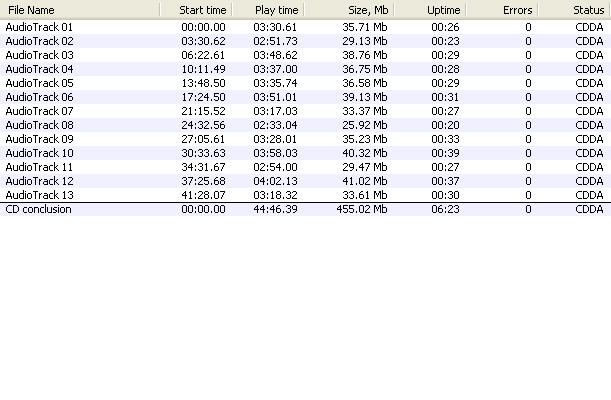This screenshot has width=611, height=400.
Task: Select the CD conclusion summary row
Action: coord(38,209)
